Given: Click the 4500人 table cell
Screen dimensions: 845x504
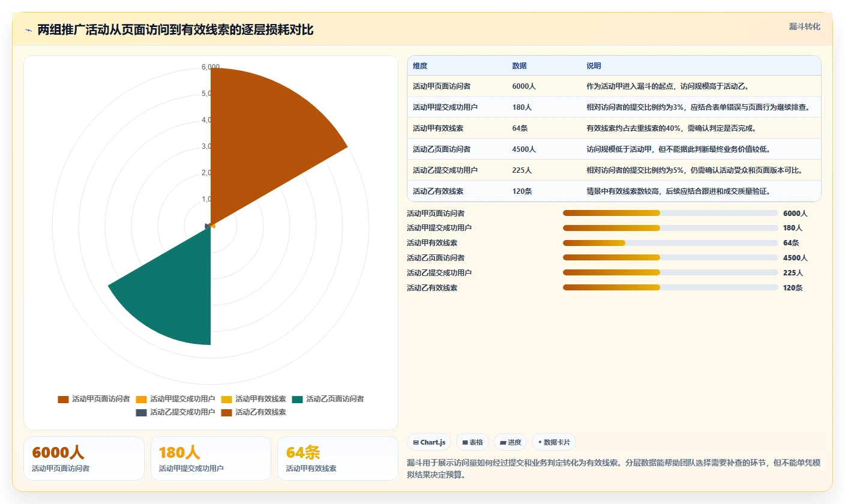Looking at the screenshot, I should [x=524, y=149].
